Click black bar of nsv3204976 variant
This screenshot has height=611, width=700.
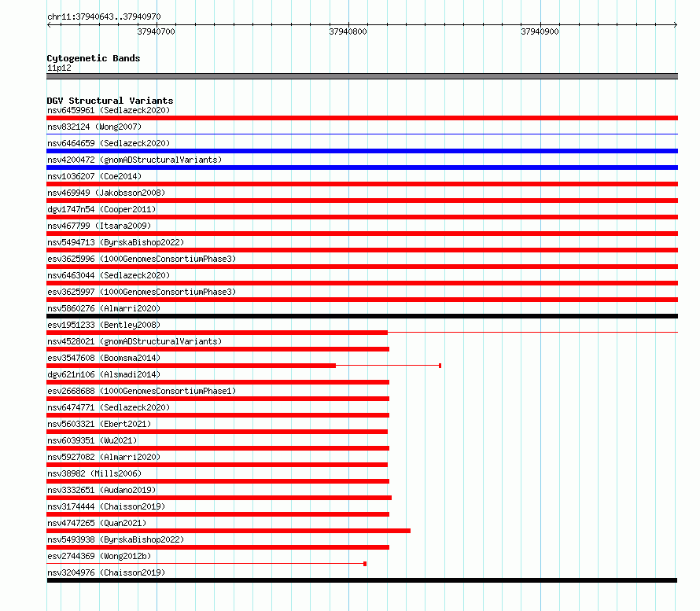(362, 580)
